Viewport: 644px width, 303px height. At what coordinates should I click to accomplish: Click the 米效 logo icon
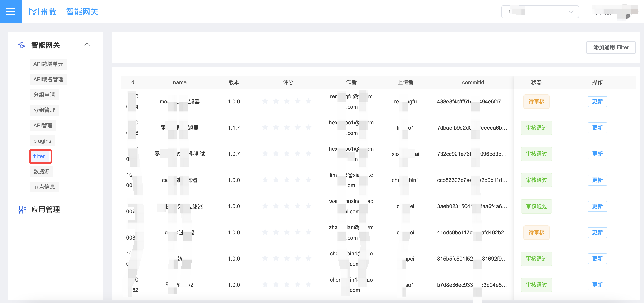33,12
